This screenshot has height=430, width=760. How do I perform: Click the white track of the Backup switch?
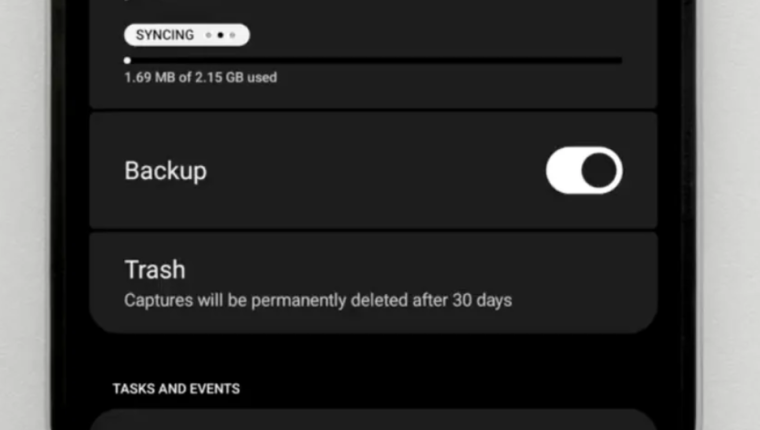click(563, 171)
